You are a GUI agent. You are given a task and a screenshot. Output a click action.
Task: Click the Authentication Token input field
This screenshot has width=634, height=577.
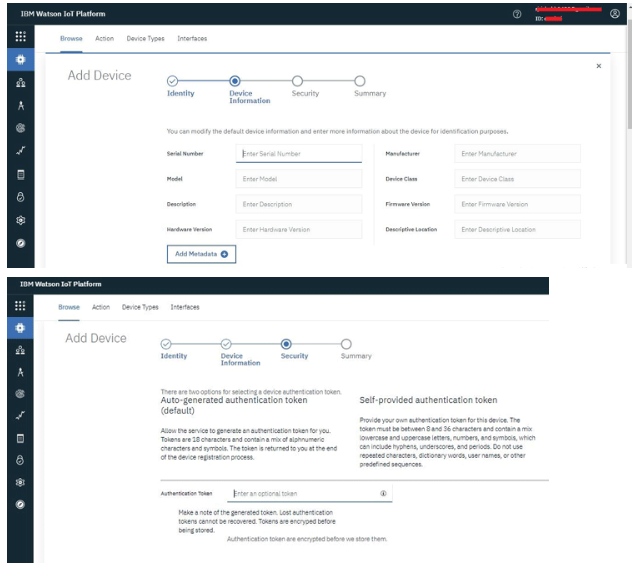303,494
